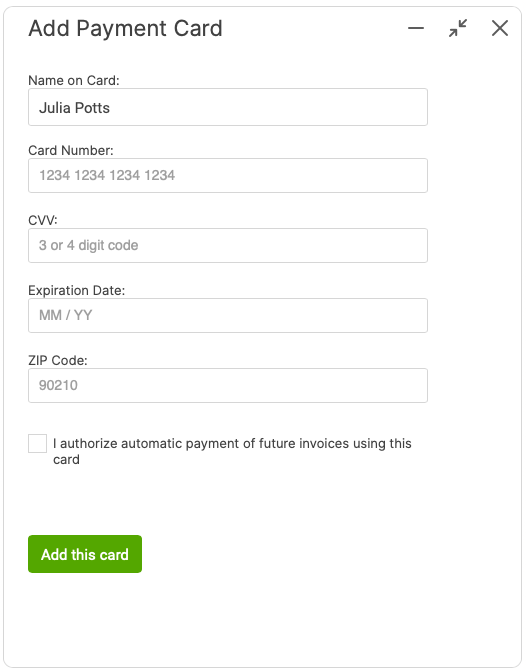Select the CVV code input field

point(228,245)
